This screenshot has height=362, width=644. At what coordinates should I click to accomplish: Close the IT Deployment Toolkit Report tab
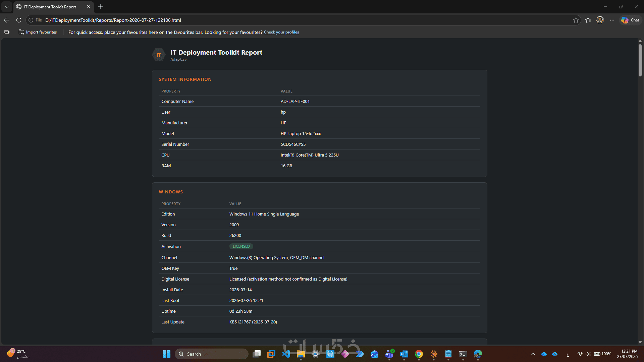click(x=89, y=7)
